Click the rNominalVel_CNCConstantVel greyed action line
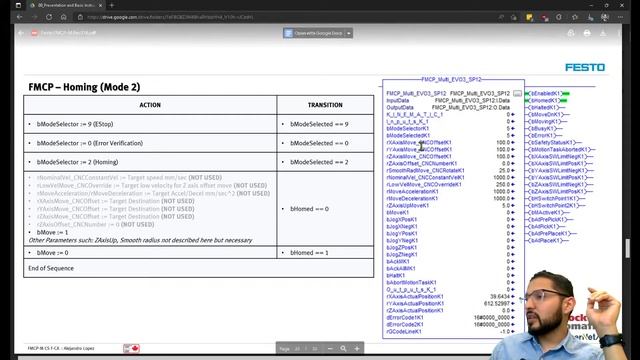The image size is (640, 360). 129,178
